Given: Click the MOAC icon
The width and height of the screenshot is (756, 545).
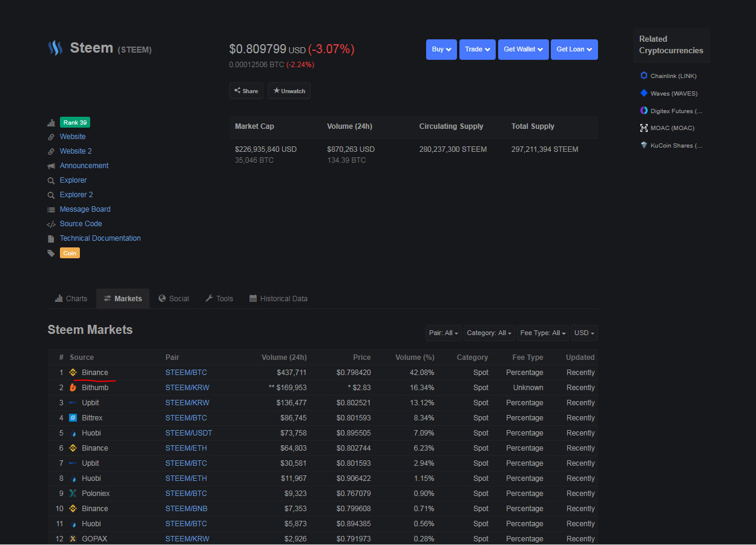Looking at the screenshot, I should 644,128.
